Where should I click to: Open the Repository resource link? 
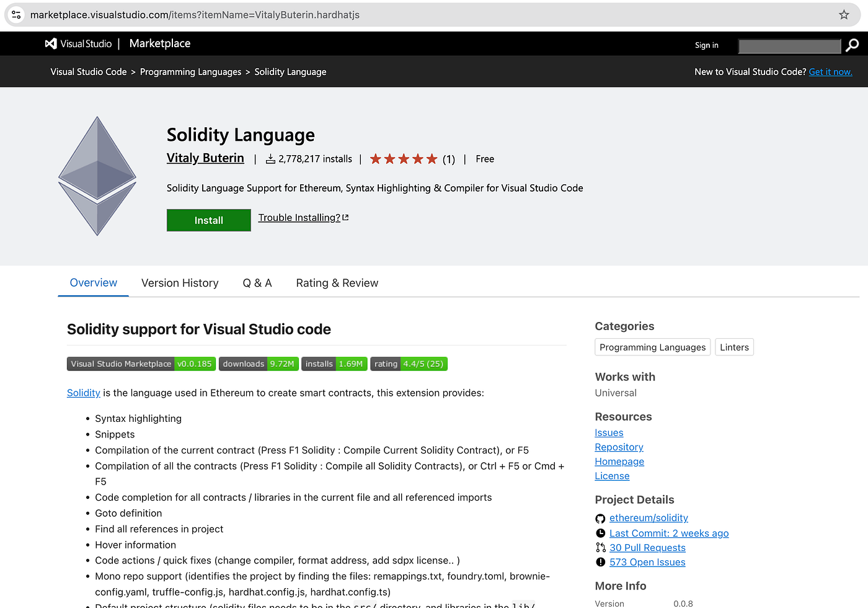(x=619, y=447)
